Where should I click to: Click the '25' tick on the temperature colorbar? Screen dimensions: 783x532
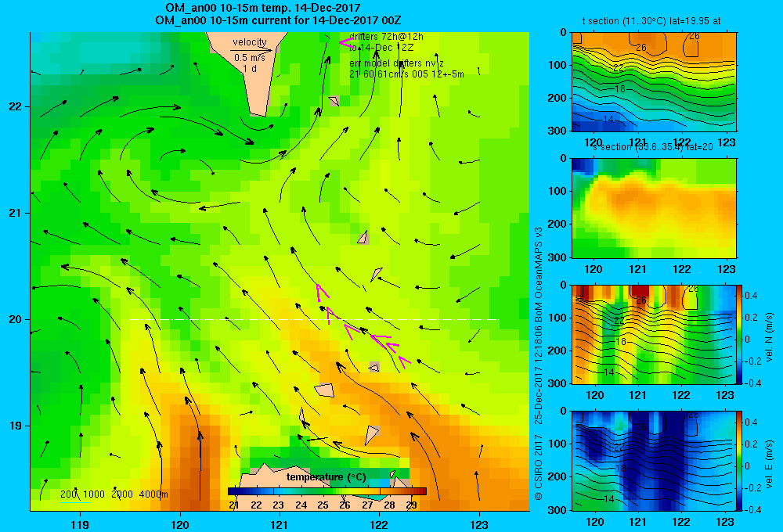tap(323, 505)
